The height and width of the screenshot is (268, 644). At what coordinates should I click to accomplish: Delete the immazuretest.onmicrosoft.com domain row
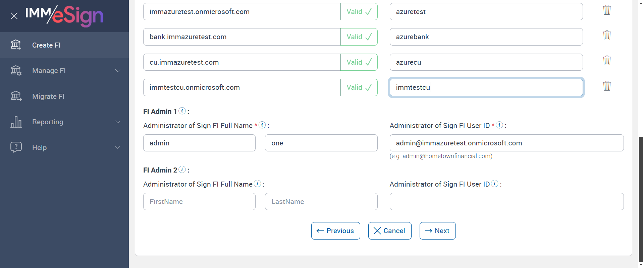coord(607,10)
